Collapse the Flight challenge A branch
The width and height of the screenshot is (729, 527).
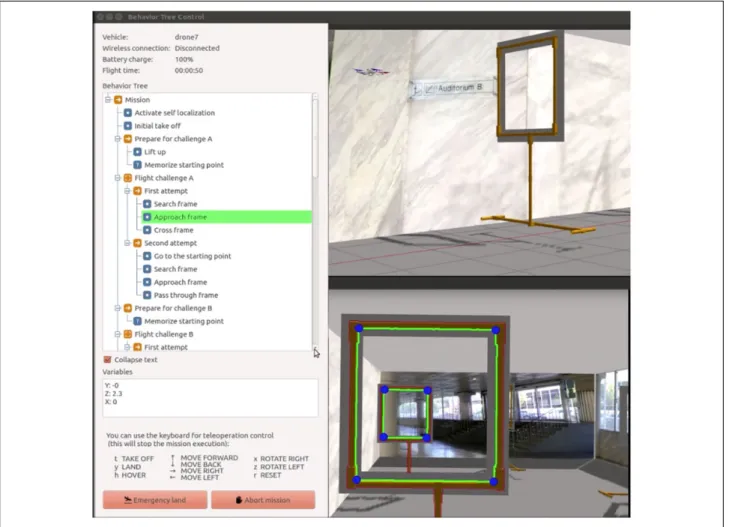pyautogui.click(x=118, y=178)
